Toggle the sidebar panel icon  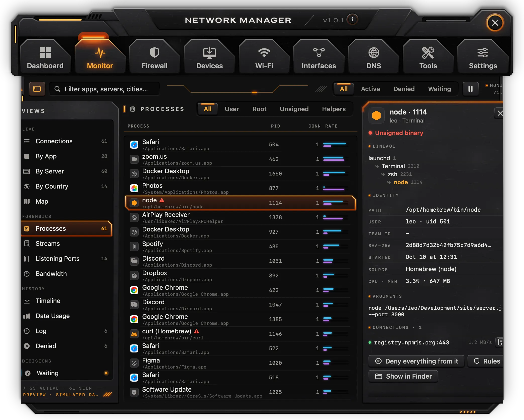(37, 89)
